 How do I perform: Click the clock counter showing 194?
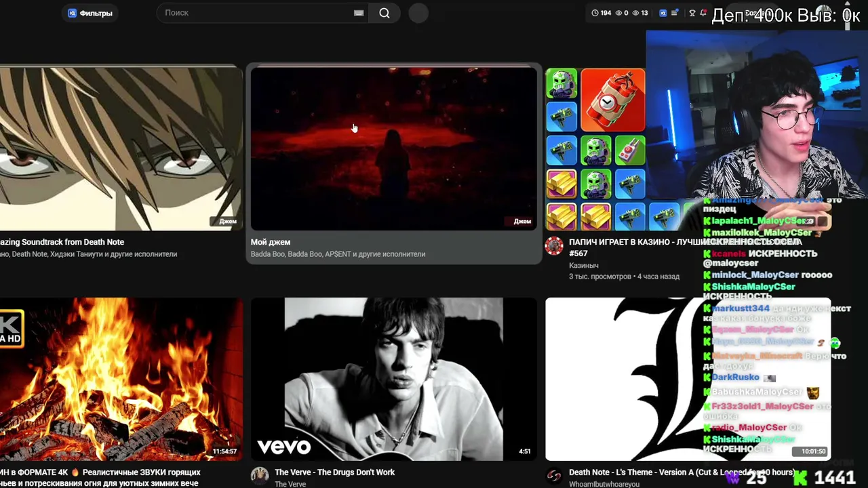pyautogui.click(x=601, y=13)
